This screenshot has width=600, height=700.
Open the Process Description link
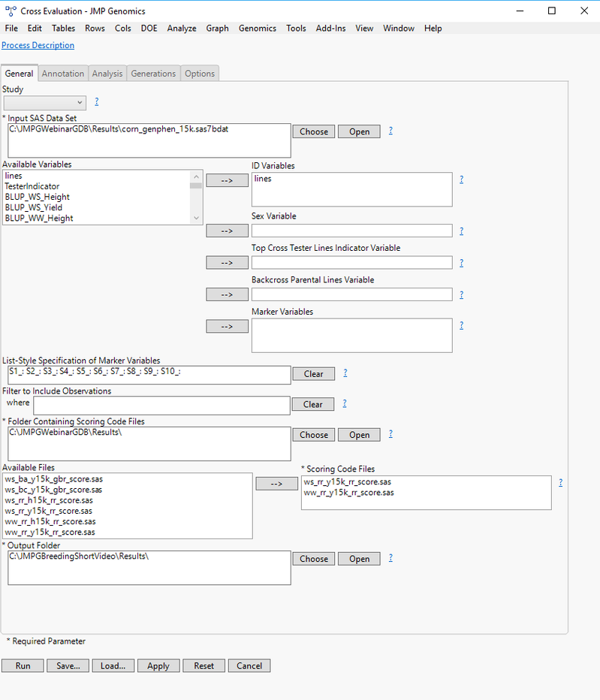coord(38,45)
